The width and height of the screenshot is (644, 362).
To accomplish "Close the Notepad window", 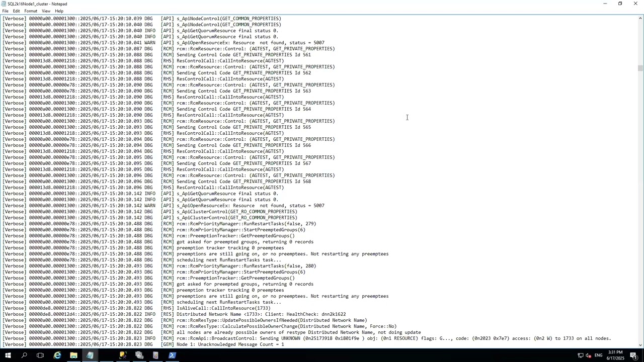I will (635, 4).
